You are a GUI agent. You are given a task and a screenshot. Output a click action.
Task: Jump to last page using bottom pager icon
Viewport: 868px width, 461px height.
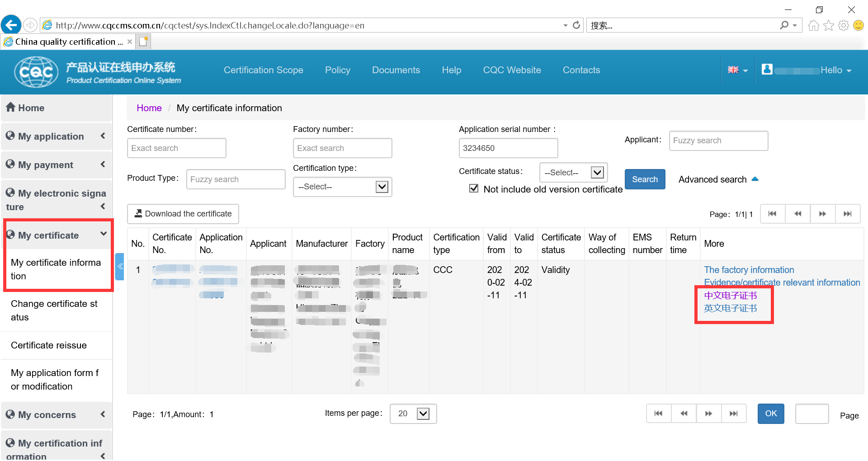tap(733, 414)
